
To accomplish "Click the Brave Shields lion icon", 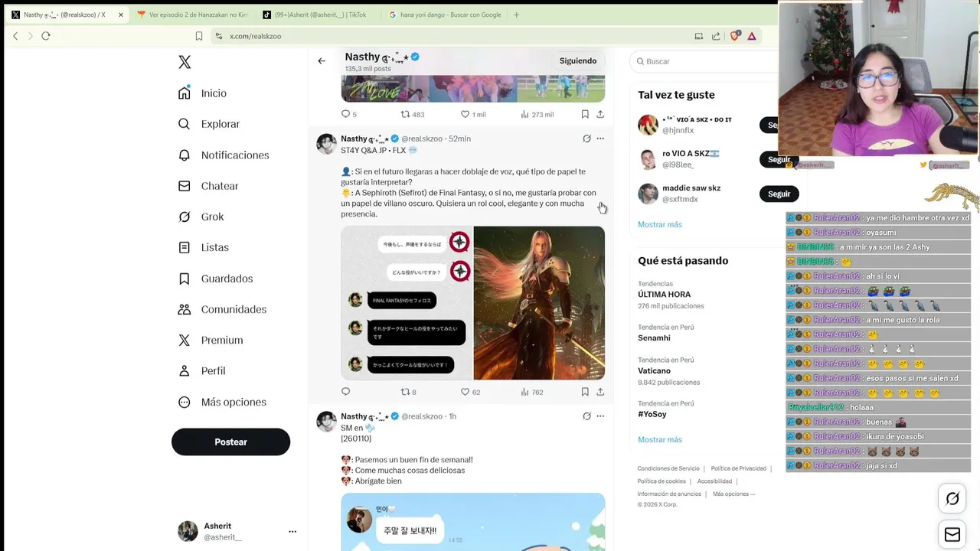I will (735, 36).
